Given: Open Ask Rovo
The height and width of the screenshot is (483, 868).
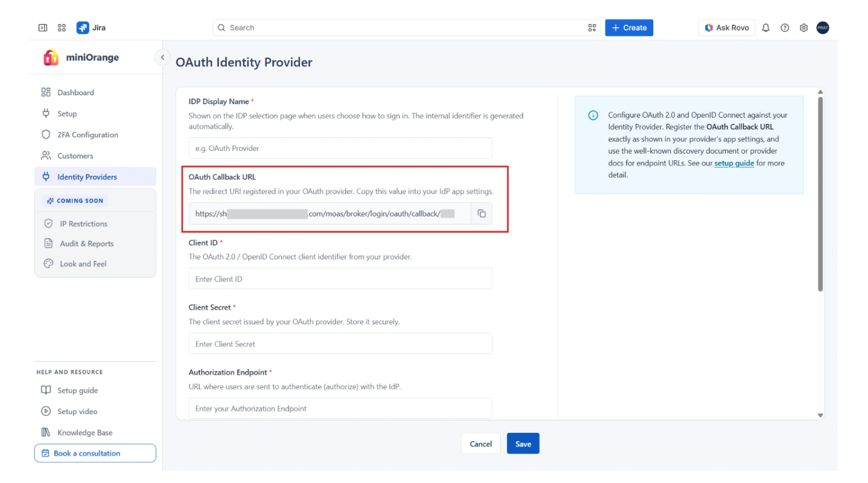Looking at the screenshot, I should 727,28.
